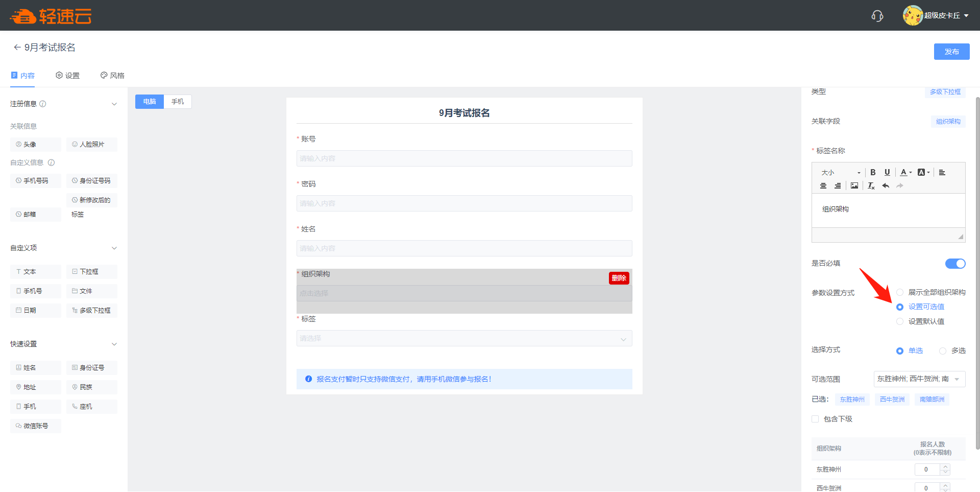Select the 展示全部组织架构 radio option
Screen dimensions: 980x492
coord(900,292)
